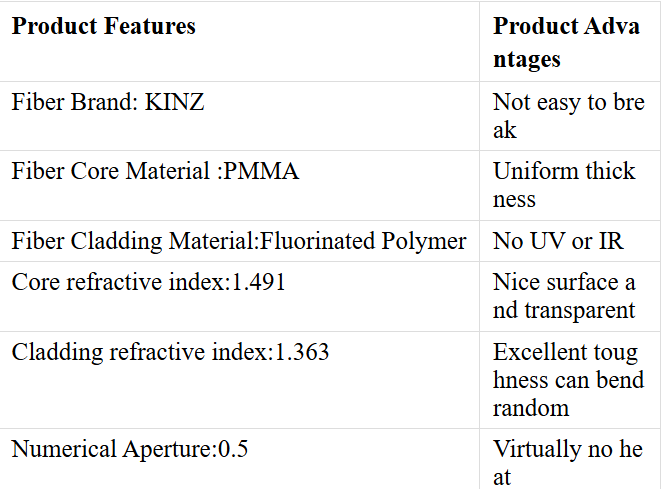Click the words Fluorinated Polymer

coord(363,242)
